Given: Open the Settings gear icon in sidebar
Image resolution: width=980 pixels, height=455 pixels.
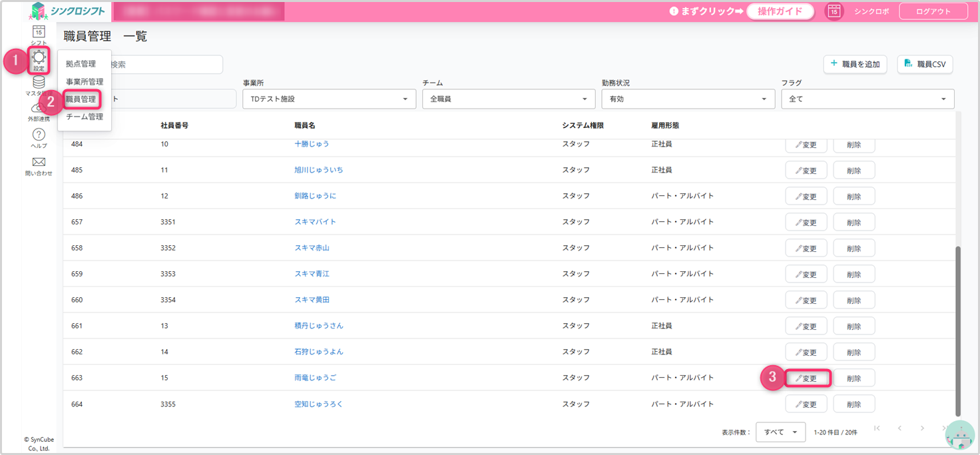Looking at the screenshot, I should pyautogui.click(x=39, y=59).
